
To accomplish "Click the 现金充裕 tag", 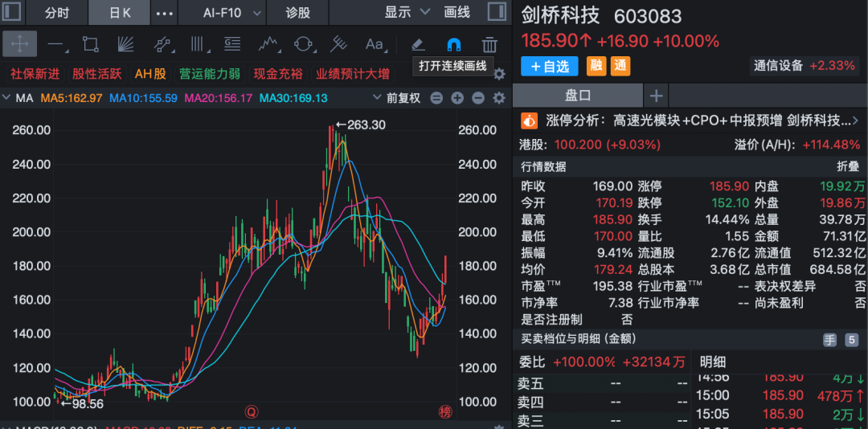I will [x=278, y=74].
